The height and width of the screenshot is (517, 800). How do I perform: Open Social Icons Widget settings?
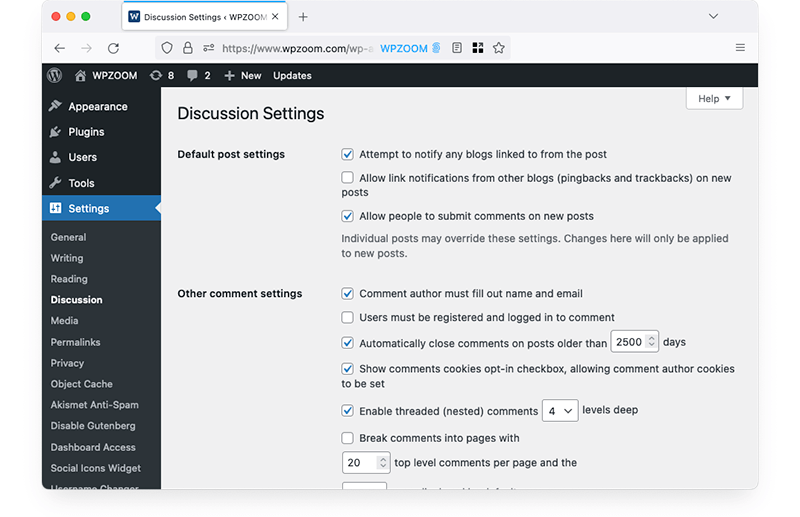click(95, 468)
